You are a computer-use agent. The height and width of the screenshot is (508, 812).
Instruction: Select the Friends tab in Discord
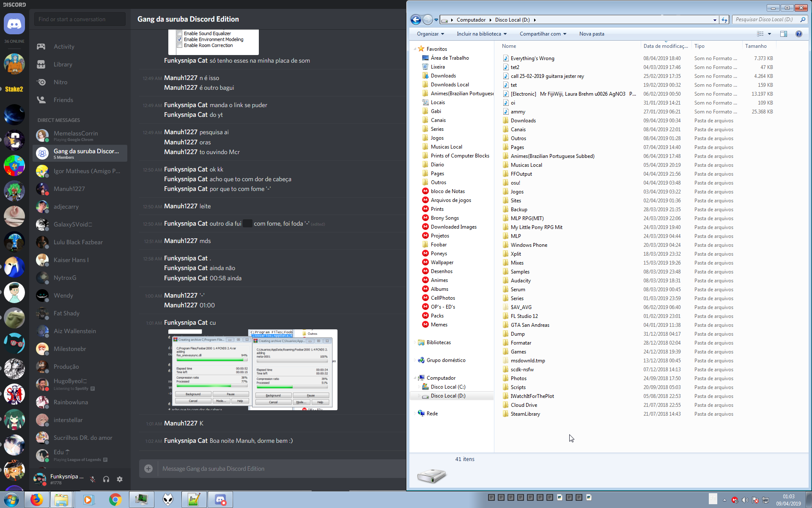point(63,100)
